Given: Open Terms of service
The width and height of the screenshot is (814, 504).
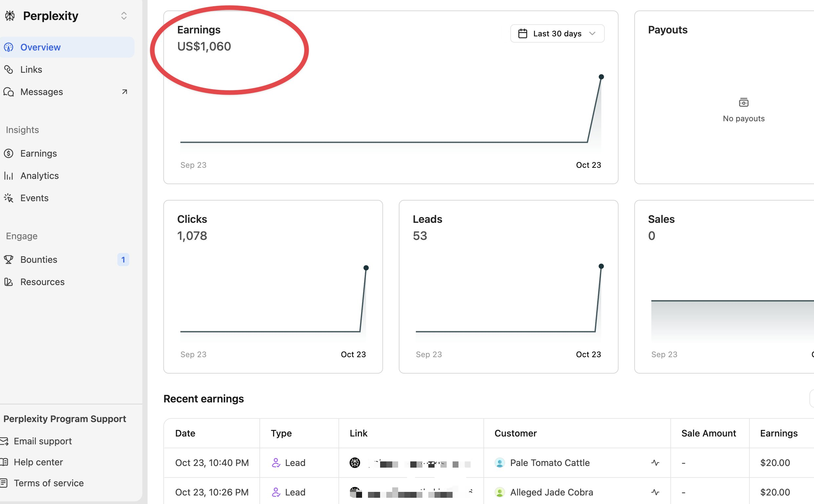Looking at the screenshot, I should click(48, 483).
